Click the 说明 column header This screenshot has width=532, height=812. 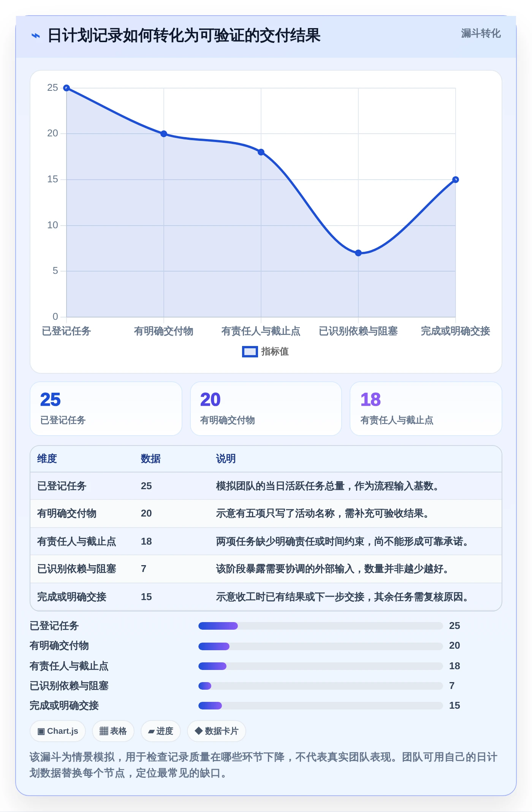pyautogui.click(x=226, y=458)
